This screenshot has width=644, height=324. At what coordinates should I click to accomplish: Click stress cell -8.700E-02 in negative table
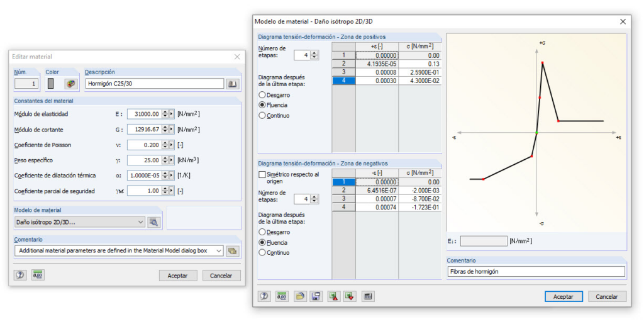pyautogui.click(x=419, y=199)
